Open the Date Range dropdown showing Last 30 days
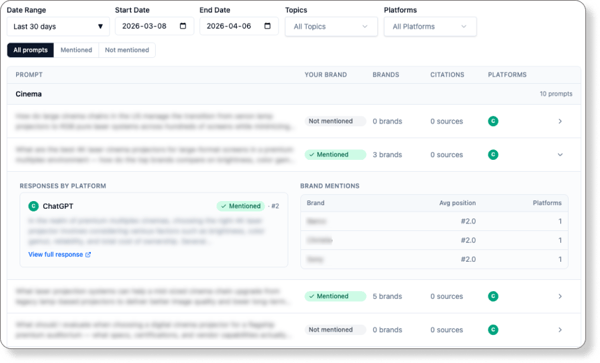600x363 pixels. point(58,26)
